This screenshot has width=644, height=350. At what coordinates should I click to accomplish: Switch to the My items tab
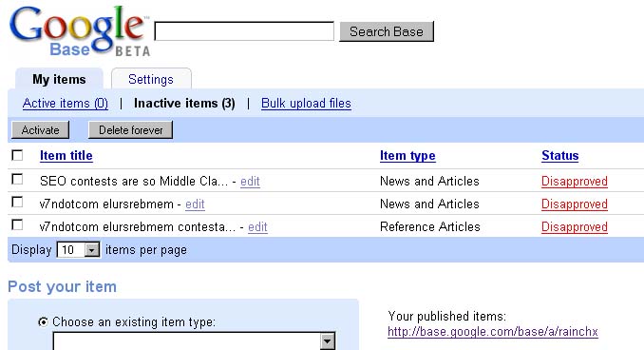59,79
